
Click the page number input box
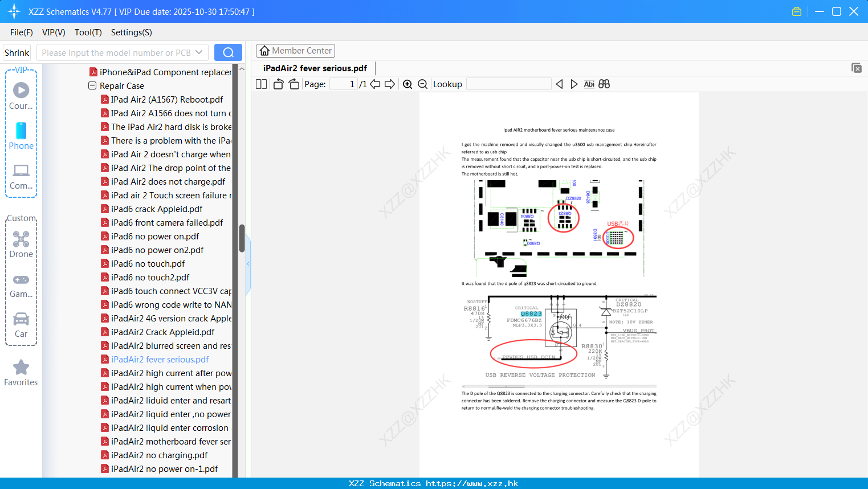tap(343, 84)
